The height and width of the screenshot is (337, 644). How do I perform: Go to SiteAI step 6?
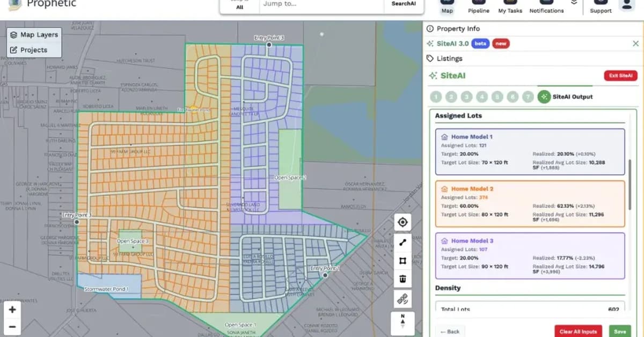click(x=513, y=97)
